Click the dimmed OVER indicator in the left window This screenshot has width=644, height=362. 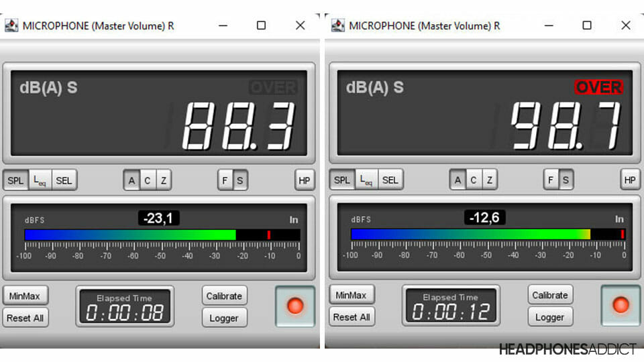273,87
